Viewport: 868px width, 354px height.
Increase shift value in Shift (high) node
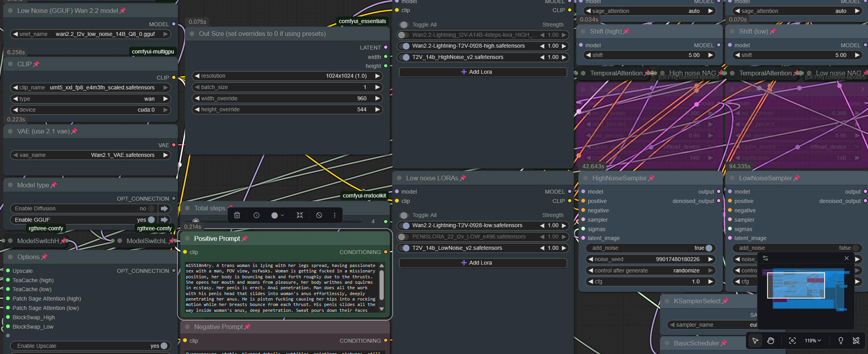pyautogui.click(x=711, y=55)
